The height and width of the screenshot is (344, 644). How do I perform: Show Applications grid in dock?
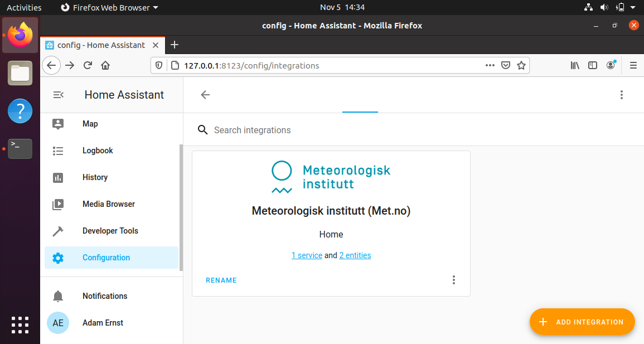pyautogui.click(x=20, y=325)
